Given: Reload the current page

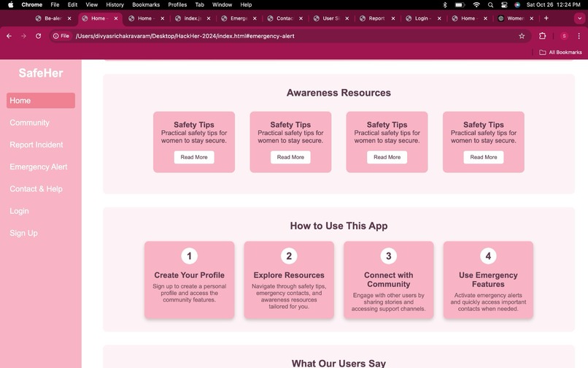Looking at the screenshot, I should pyautogui.click(x=38, y=36).
